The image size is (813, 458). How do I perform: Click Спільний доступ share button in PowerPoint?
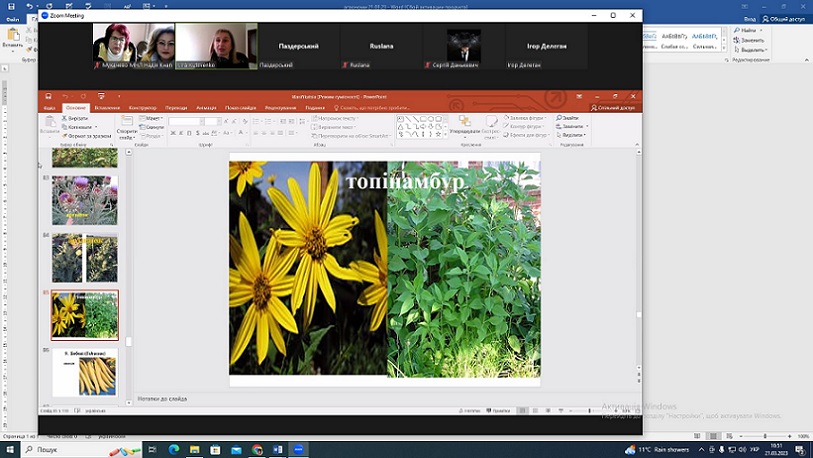click(x=613, y=108)
